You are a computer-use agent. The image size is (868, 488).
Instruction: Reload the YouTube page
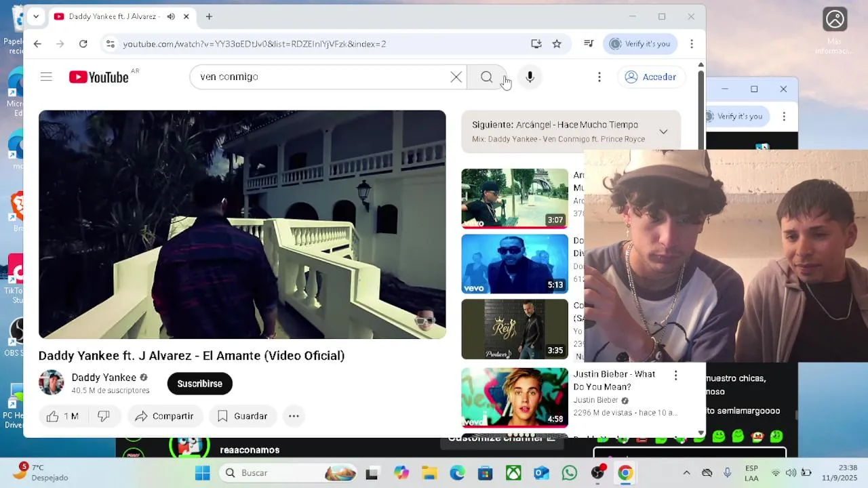83,44
